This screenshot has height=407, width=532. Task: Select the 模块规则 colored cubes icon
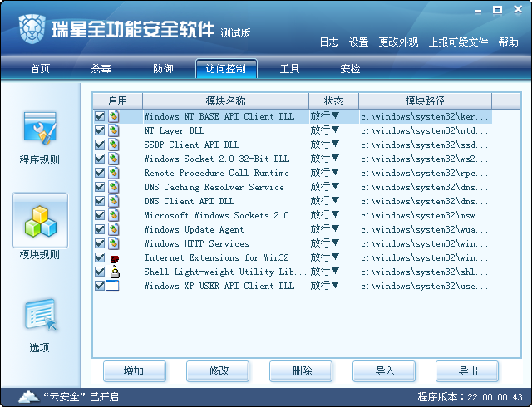point(41,221)
